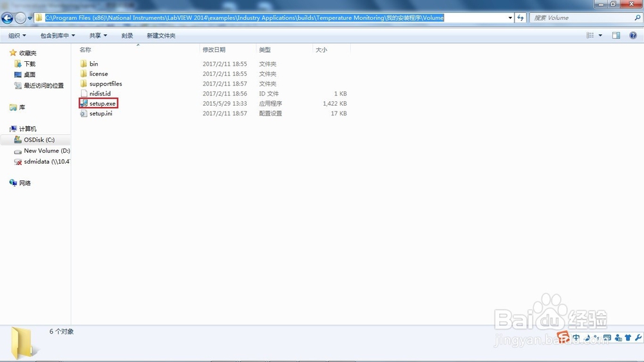This screenshot has height=362, width=644.
Task: Select the setup.ini file name
Action: (x=100, y=113)
